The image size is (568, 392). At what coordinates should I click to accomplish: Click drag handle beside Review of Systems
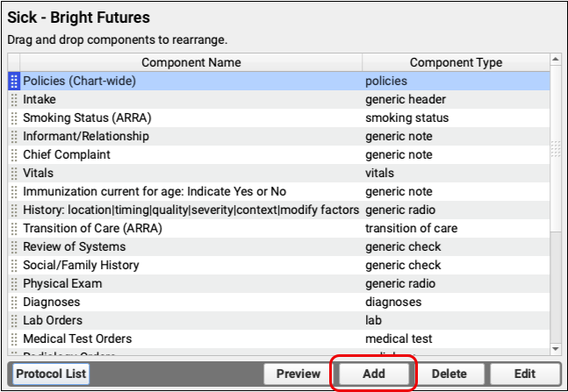(x=14, y=247)
